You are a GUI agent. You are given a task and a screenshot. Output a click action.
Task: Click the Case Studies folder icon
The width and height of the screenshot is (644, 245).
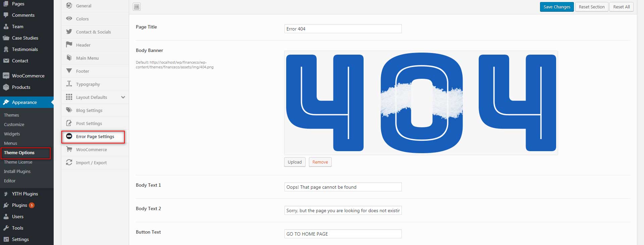6,38
